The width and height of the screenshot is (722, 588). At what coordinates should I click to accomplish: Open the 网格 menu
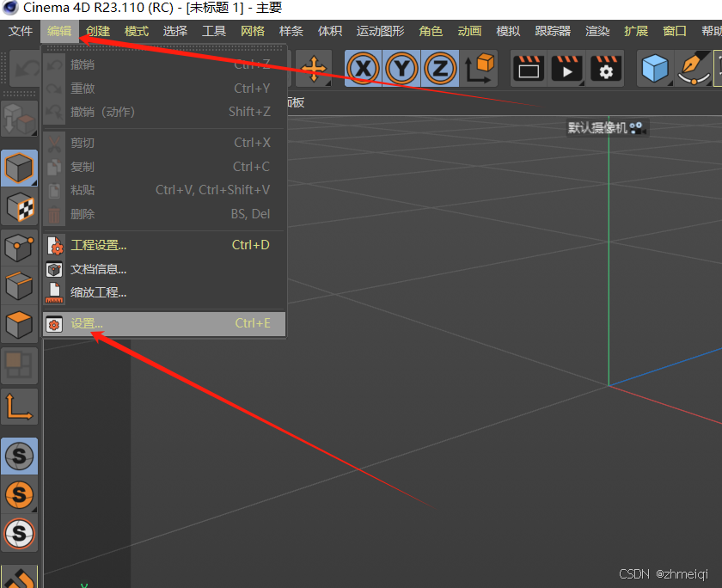tap(253, 31)
